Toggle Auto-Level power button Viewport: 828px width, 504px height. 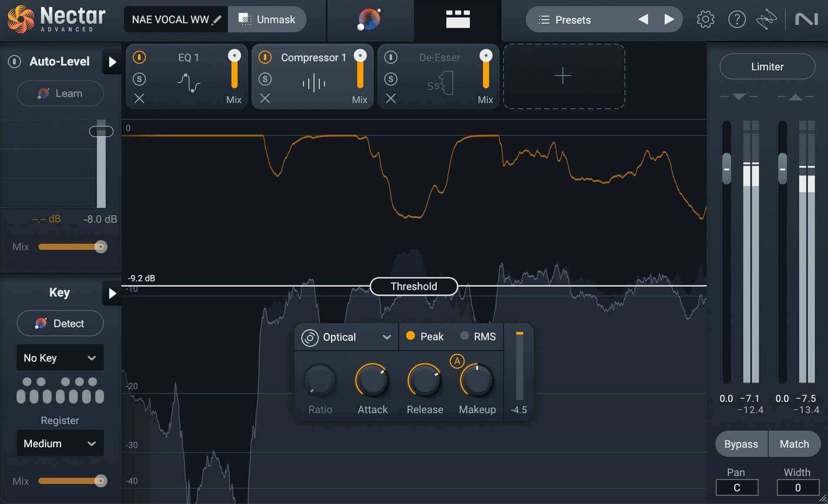click(x=14, y=62)
